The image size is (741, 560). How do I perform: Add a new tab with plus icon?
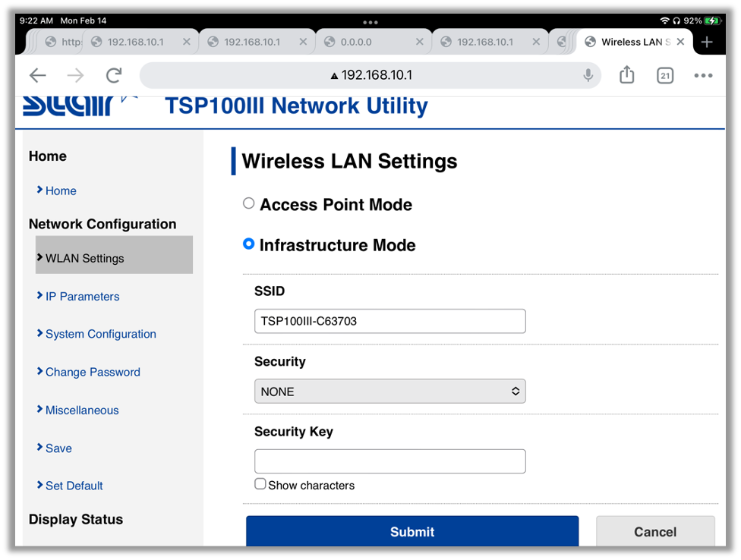[x=707, y=42]
